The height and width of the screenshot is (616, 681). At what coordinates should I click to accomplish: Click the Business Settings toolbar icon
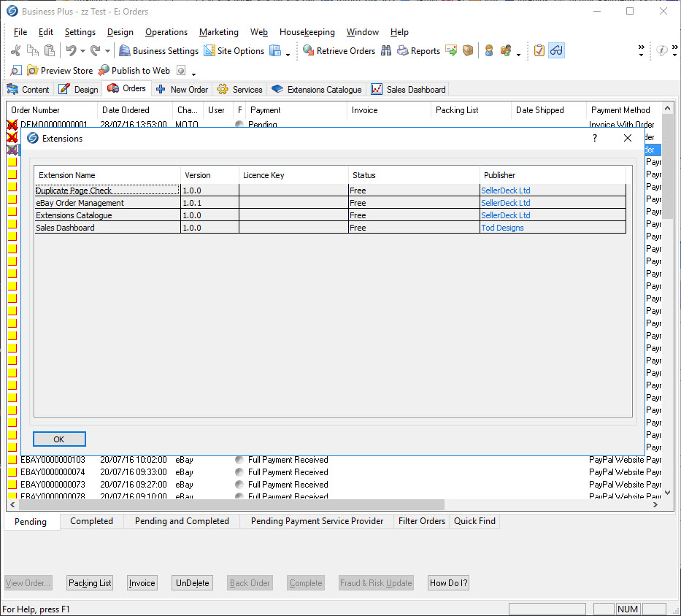(x=125, y=51)
